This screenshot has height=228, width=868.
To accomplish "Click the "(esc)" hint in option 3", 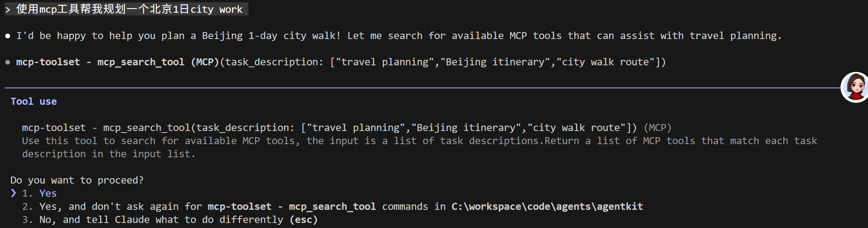I will point(304,219).
